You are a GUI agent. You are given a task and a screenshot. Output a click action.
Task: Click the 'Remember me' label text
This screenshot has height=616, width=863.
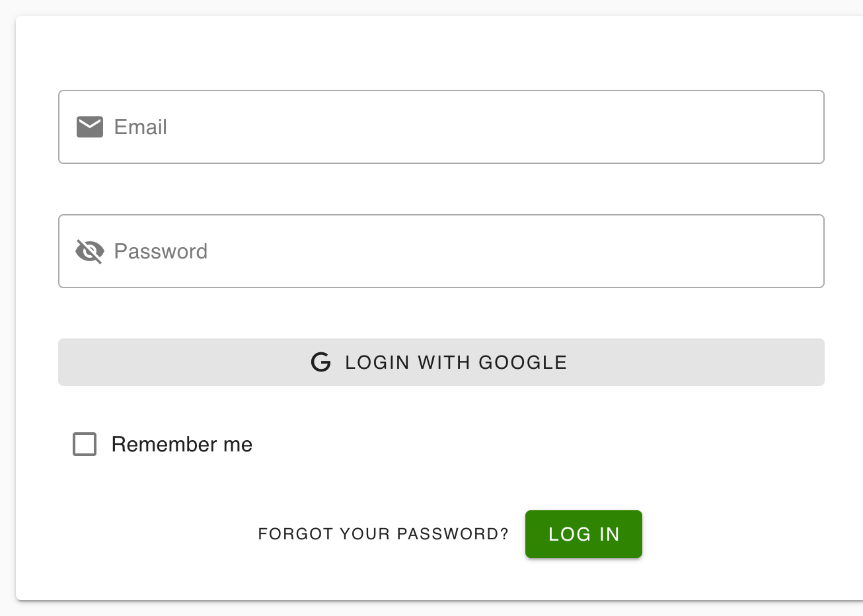coord(182,444)
